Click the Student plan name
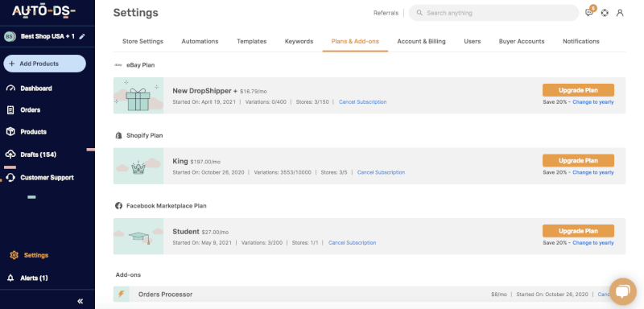This screenshot has width=644, height=309. [186, 232]
